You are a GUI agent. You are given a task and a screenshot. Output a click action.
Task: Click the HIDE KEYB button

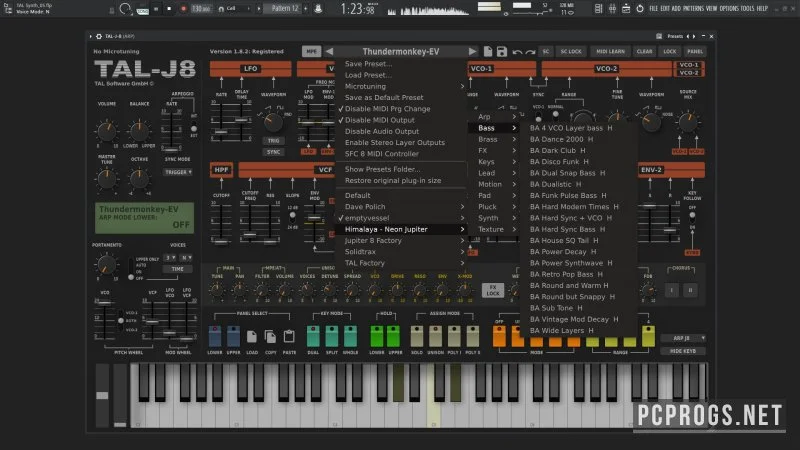[x=683, y=351]
